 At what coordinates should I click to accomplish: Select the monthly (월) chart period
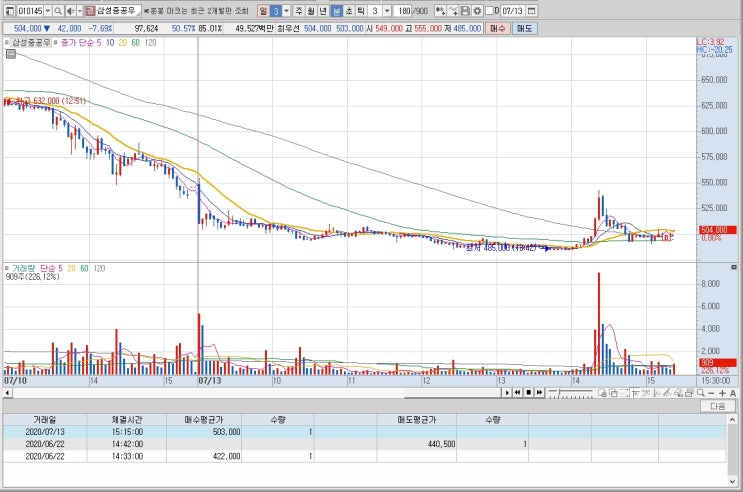click(x=311, y=10)
